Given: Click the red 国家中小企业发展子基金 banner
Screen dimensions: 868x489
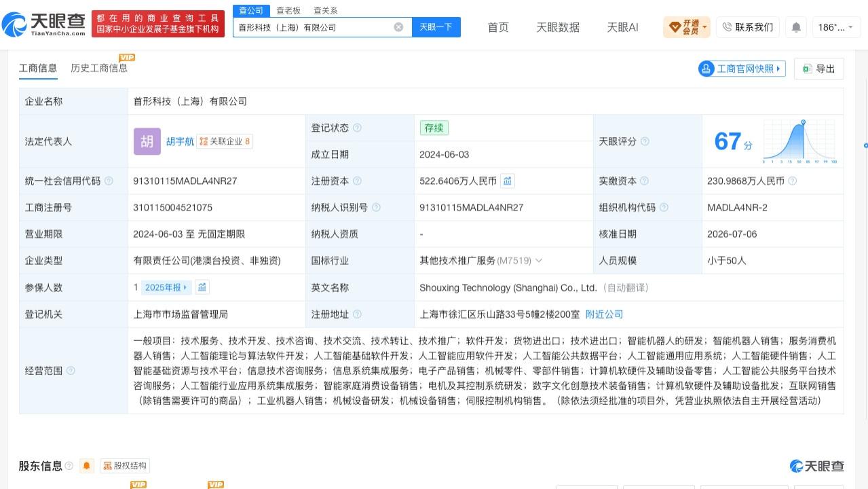Looking at the screenshot, I should pos(157,24).
